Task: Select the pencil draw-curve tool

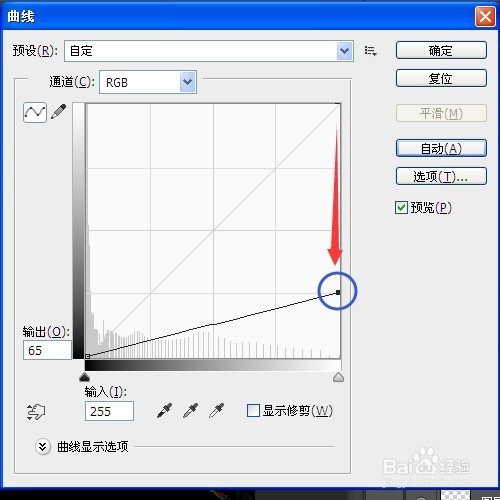Action: [x=58, y=112]
